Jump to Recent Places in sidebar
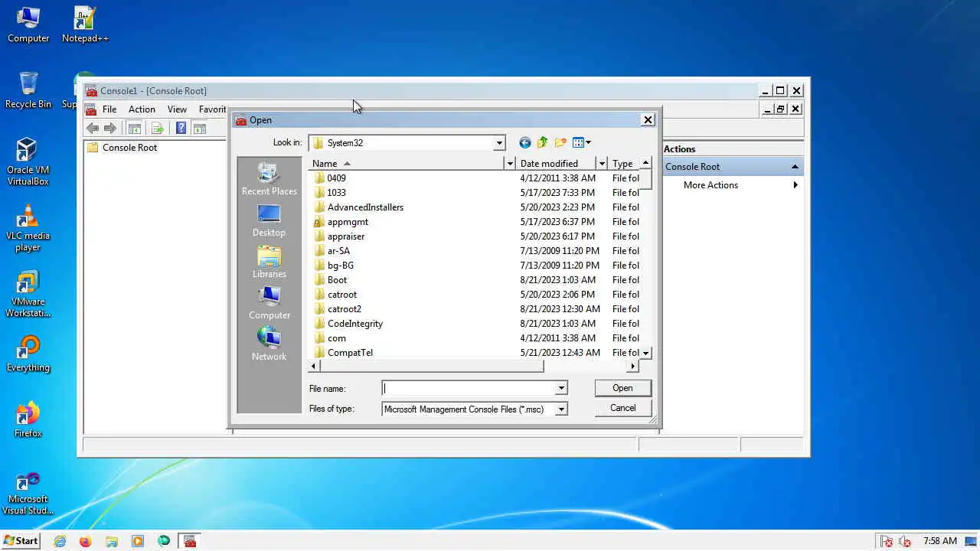 (269, 179)
